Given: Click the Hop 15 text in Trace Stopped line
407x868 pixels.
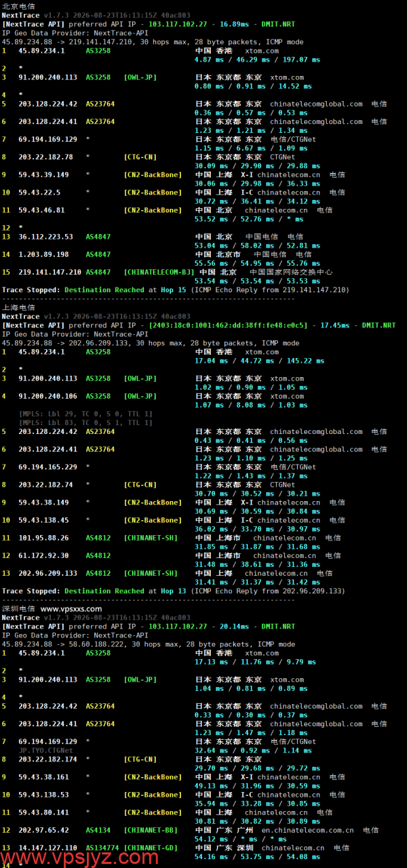Looking at the screenshot, I should (x=172, y=290).
